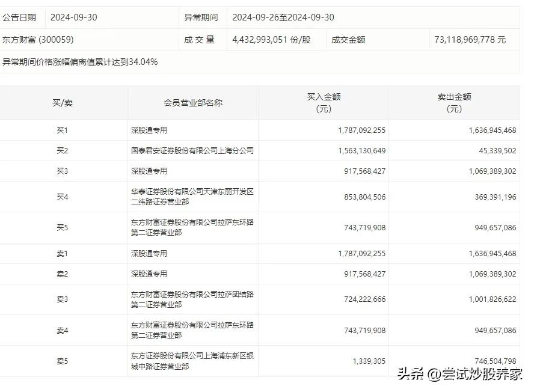Select the 卖2 row label
The height and width of the screenshot is (392, 534).
63,274
